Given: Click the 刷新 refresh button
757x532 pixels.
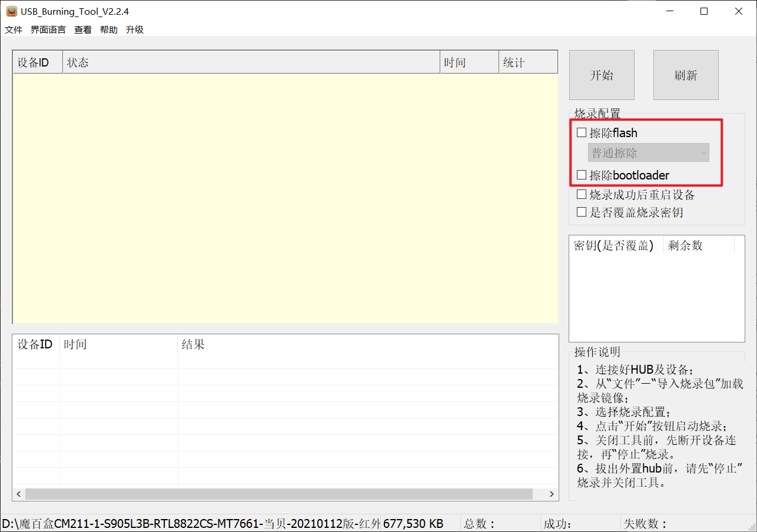Looking at the screenshot, I should click(x=686, y=75).
